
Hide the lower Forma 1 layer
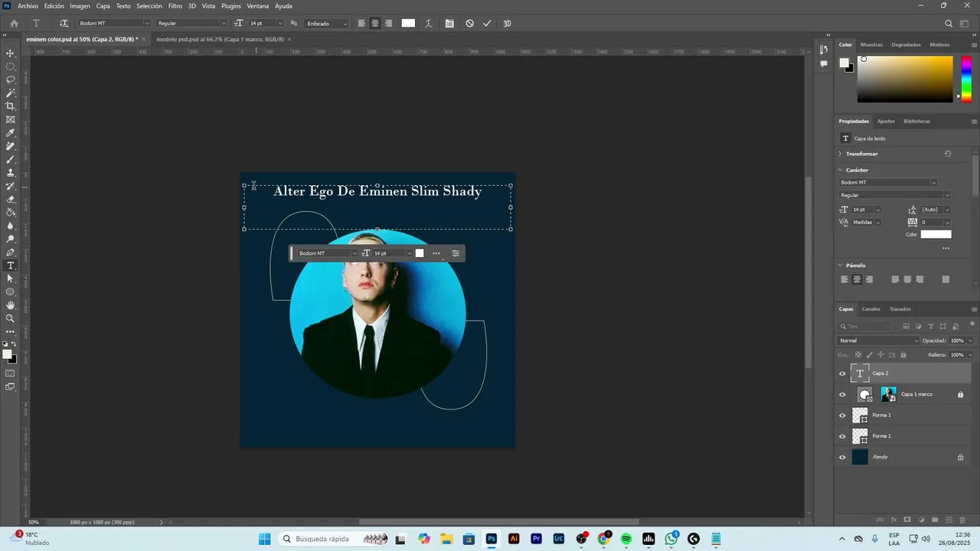pos(842,436)
